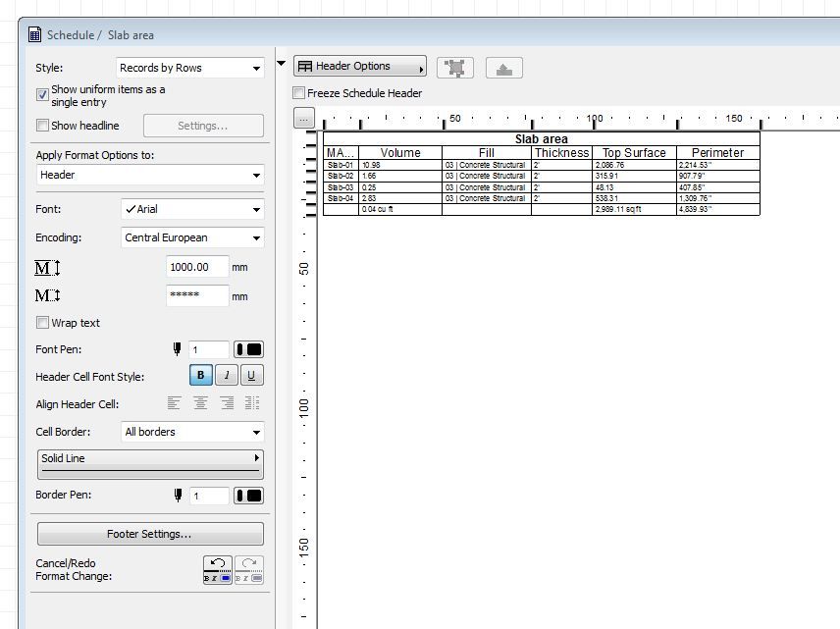Toggle Underline header cell font style

pos(251,375)
